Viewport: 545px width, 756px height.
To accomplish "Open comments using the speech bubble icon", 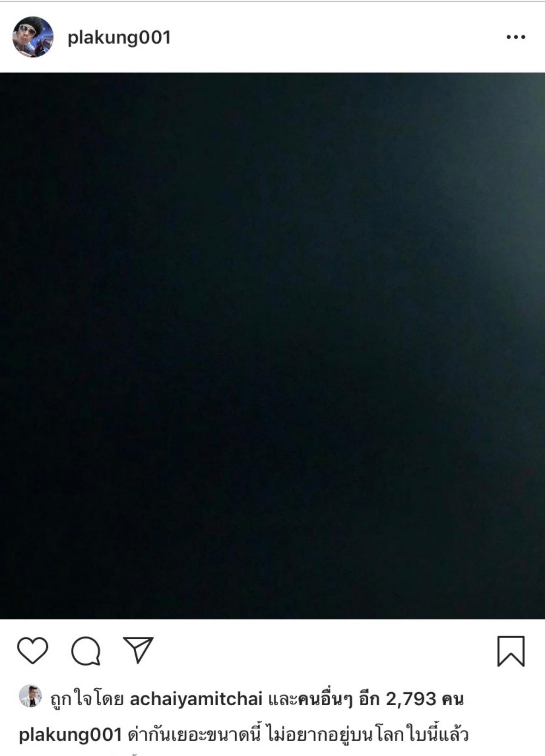I will pos(86,651).
